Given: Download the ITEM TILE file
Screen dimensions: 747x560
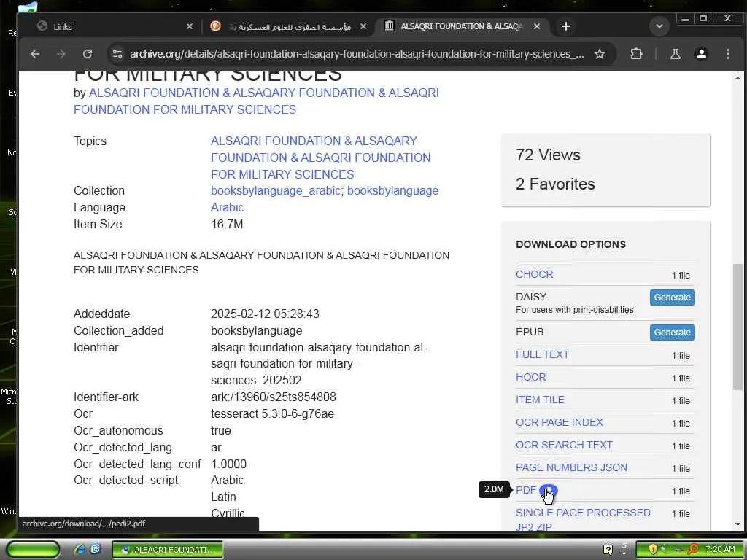Looking at the screenshot, I should pyautogui.click(x=540, y=400).
